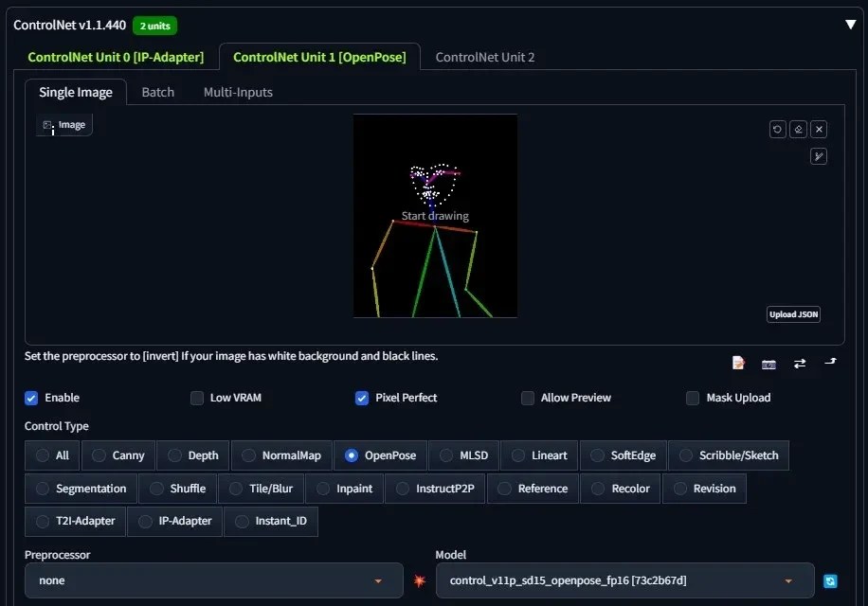Turn on Low VRAM mode
This screenshot has height=606, width=868.
point(196,398)
